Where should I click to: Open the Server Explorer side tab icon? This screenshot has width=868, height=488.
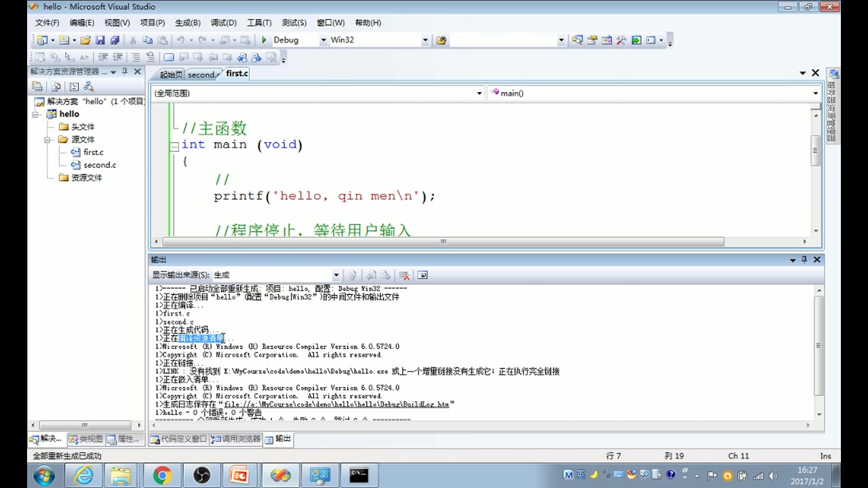834,74
